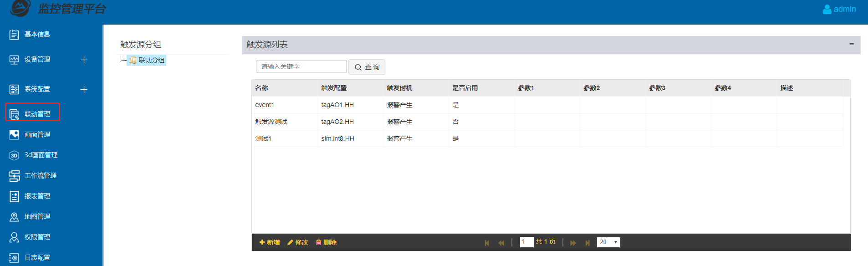Open 设备管理 menu item
This screenshot has width=868, height=266.
tap(37, 60)
